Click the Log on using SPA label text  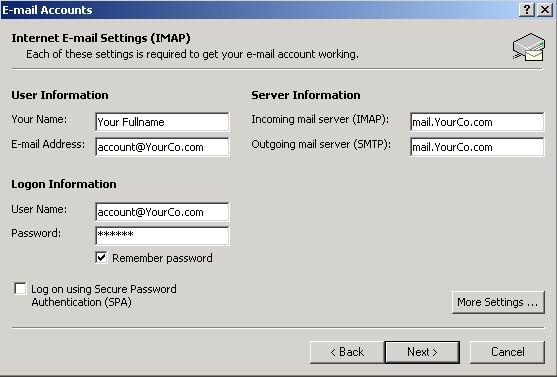104,295
